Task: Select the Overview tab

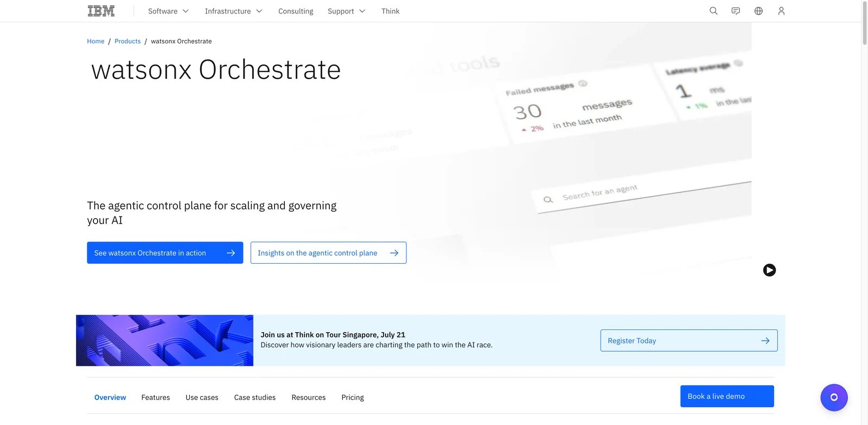Action: [x=110, y=397]
